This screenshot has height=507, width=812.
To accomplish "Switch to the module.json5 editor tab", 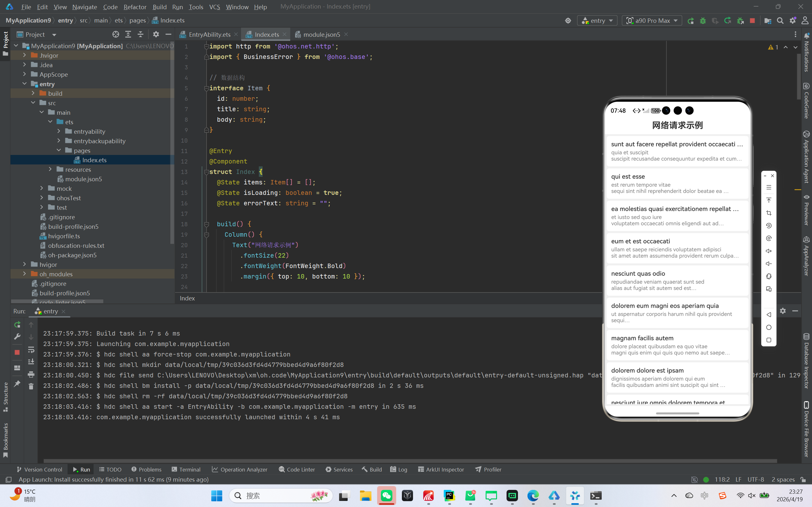I will point(321,35).
